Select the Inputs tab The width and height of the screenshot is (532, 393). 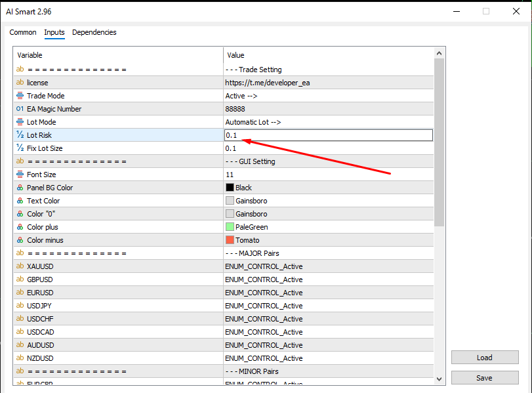[54, 32]
